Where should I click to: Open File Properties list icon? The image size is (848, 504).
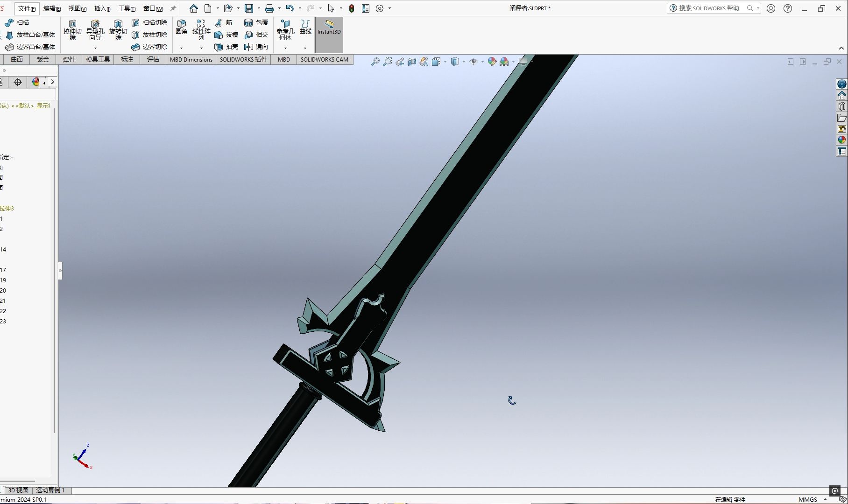366,8
